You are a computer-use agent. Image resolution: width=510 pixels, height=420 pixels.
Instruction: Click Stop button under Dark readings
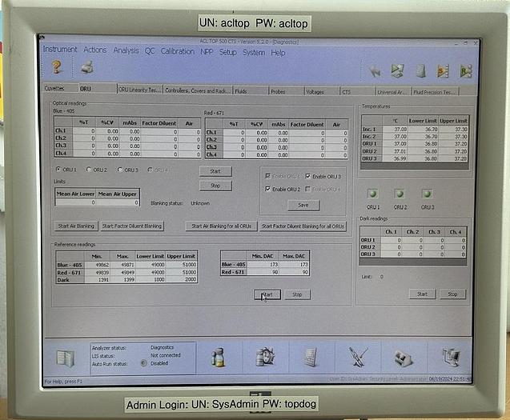[x=452, y=294]
